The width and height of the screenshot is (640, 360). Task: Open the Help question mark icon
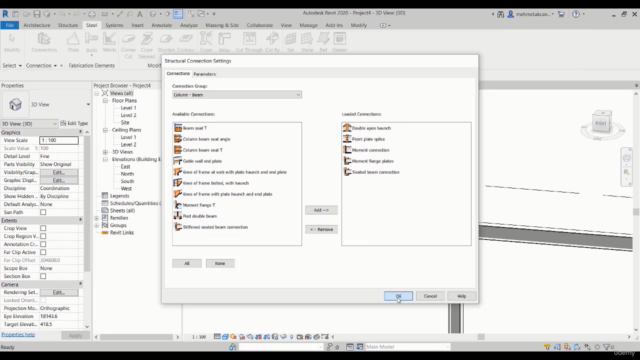576,14
